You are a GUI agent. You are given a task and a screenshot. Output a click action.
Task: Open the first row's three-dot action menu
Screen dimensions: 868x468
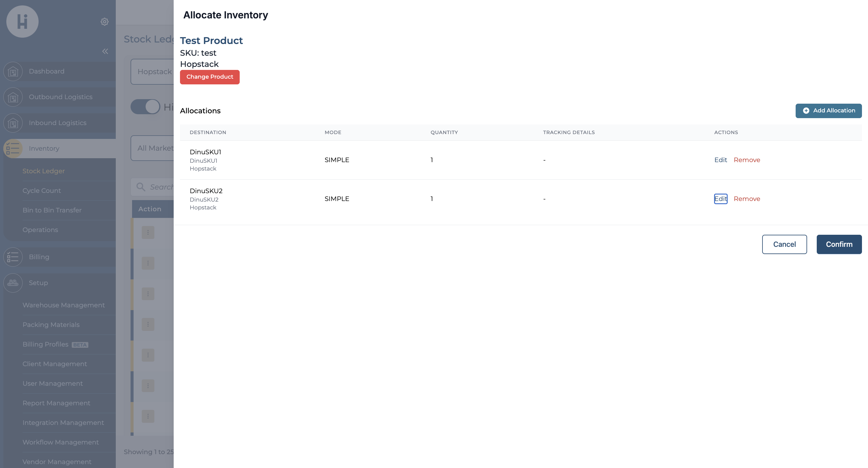point(148,232)
